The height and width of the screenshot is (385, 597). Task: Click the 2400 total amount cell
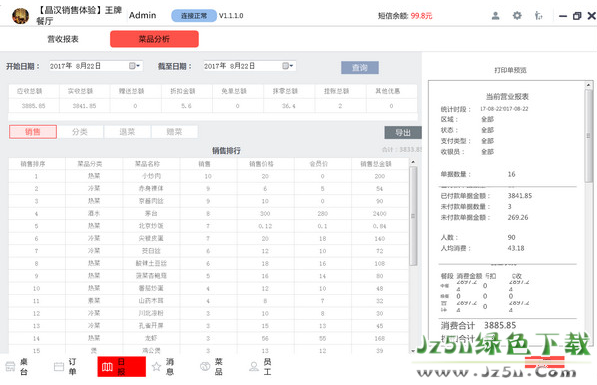click(x=379, y=213)
